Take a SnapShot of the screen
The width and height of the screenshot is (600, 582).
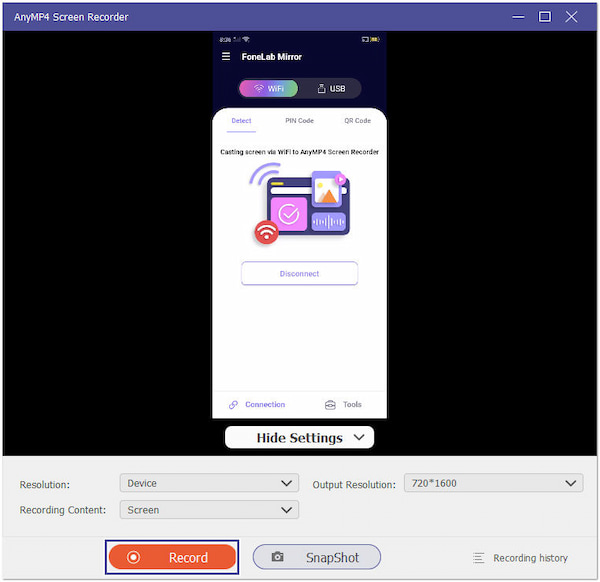[317, 558]
